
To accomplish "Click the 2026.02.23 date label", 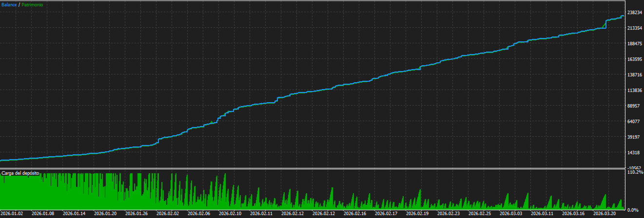I will 449,213.
